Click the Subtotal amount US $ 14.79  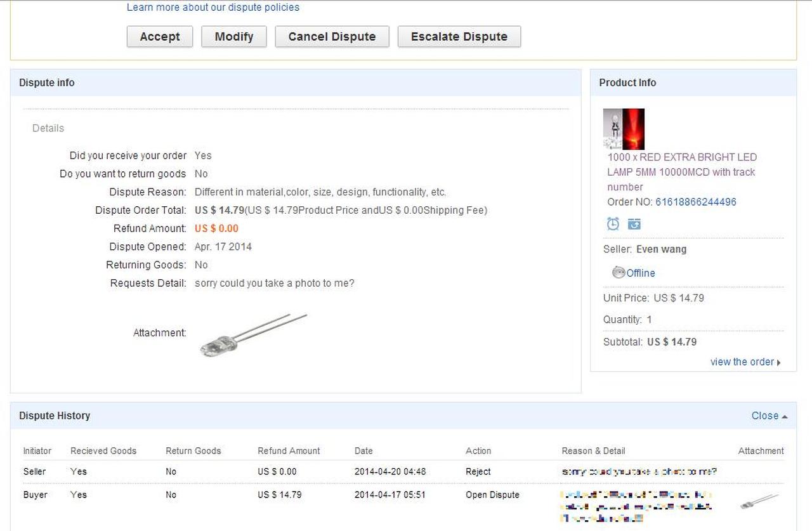672,342
